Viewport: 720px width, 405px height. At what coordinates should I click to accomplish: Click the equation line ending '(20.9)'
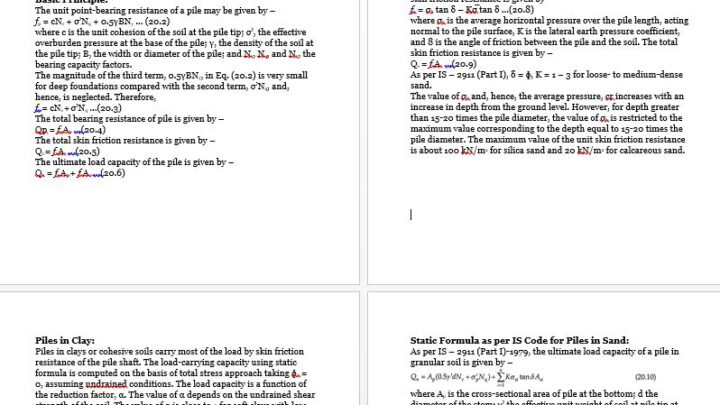(x=444, y=64)
